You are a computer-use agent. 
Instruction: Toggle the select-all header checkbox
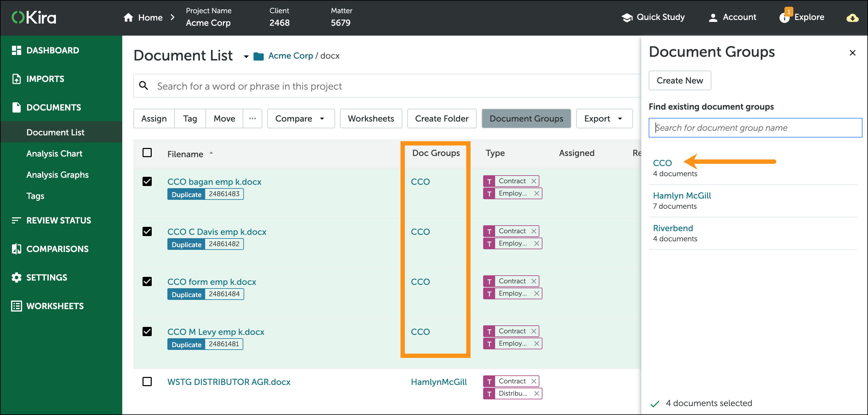147,153
